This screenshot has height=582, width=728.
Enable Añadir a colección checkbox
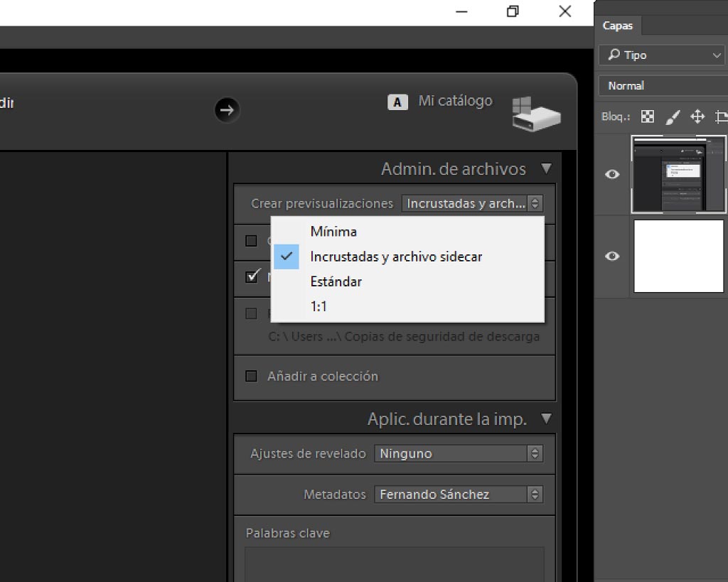click(251, 375)
